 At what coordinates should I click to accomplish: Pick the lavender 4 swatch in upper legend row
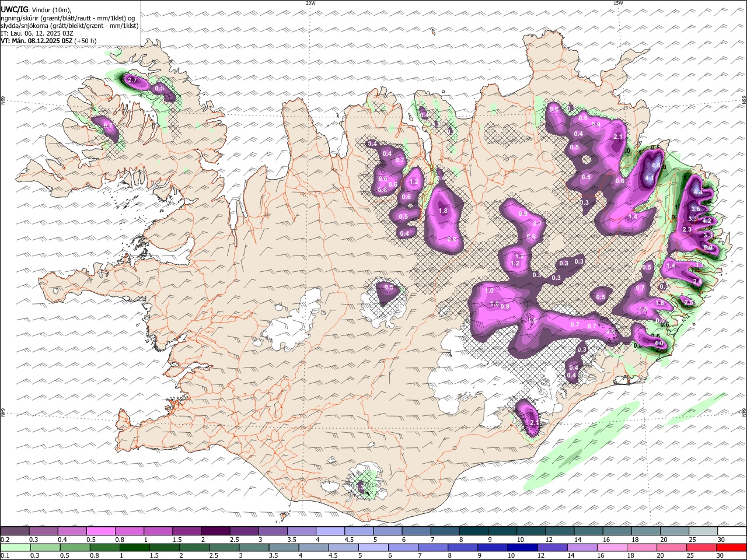(330, 531)
